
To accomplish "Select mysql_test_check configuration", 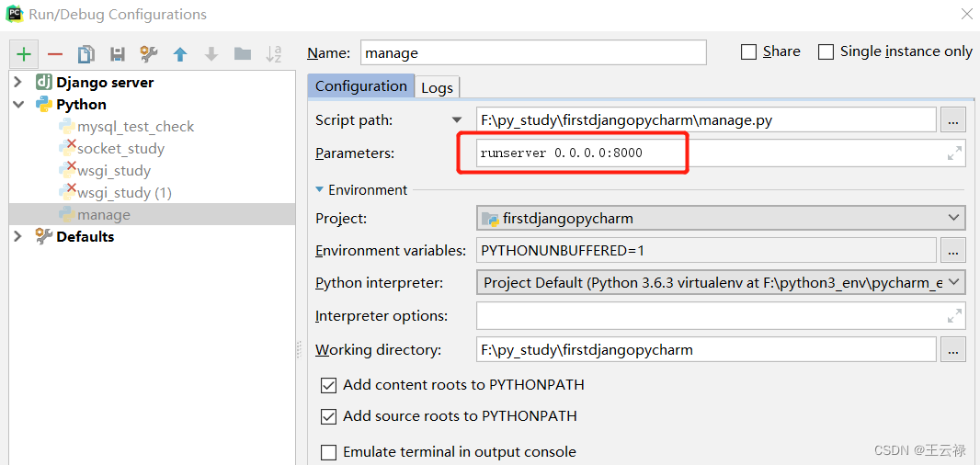I will click(135, 126).
